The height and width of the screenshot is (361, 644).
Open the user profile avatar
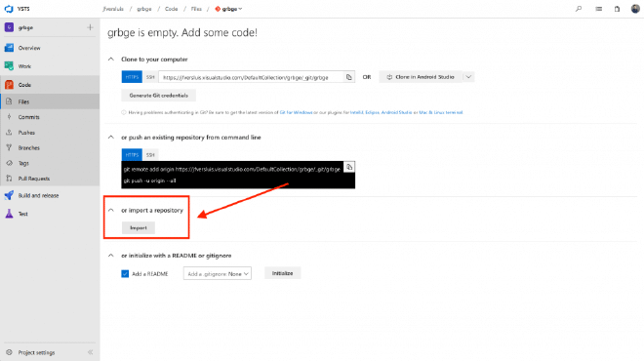pos(635,9)
